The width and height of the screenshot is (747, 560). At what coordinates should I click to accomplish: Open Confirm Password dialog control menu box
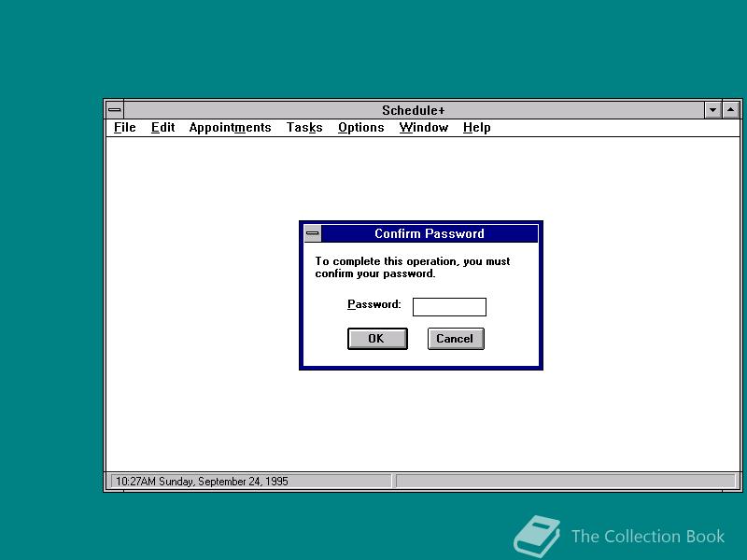[313, 233]
